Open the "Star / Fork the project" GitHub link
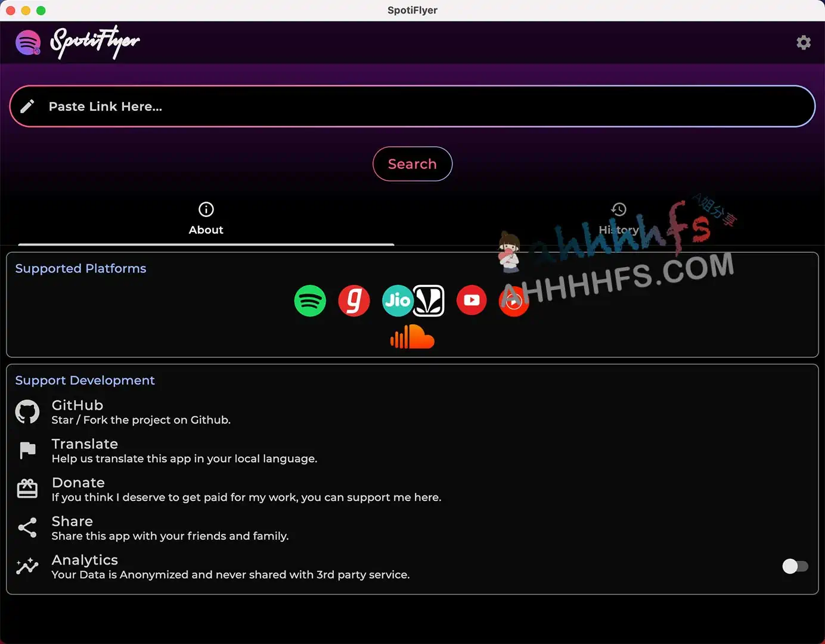 pyautogui.click(x=141, y=420)
